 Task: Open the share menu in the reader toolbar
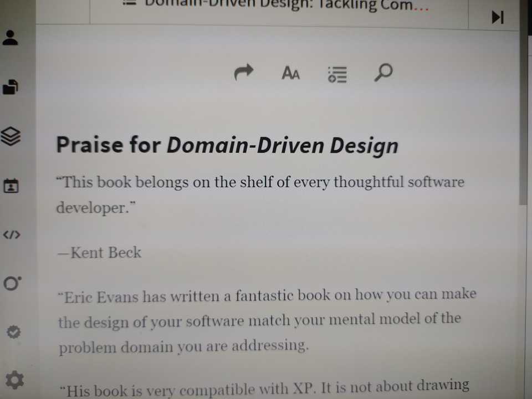(244, 73)
